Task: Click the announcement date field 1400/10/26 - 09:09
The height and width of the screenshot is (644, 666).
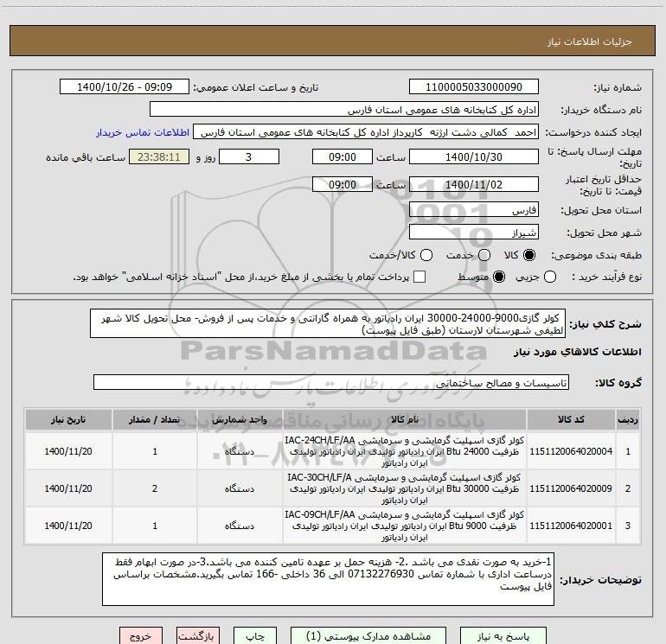Action: (x=125, y=86)
